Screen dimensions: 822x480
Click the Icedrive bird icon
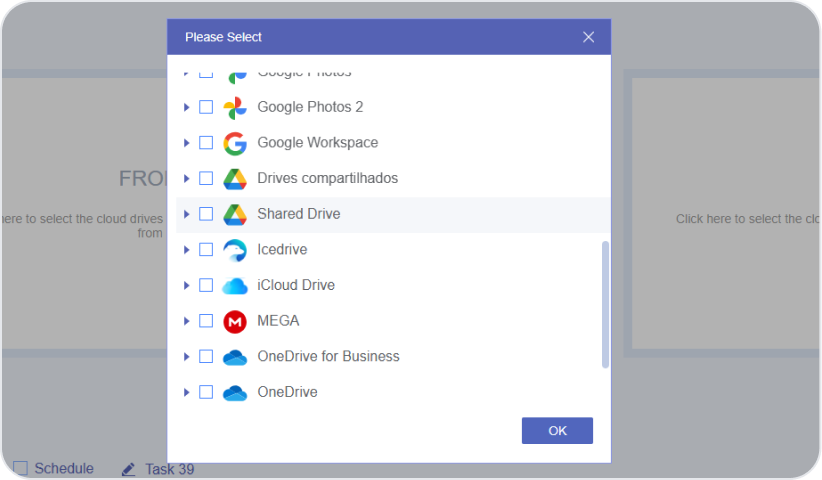235,250
